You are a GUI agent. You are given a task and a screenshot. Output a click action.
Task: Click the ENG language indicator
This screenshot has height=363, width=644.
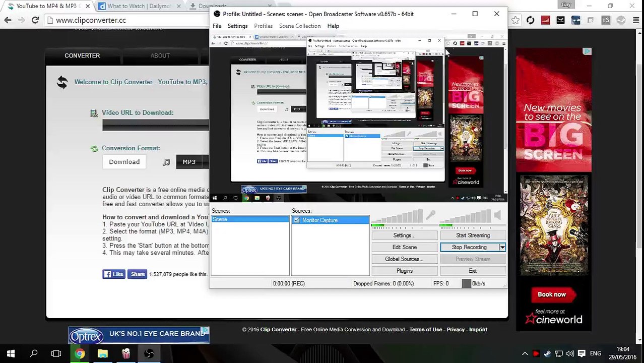tap(596, 354)
